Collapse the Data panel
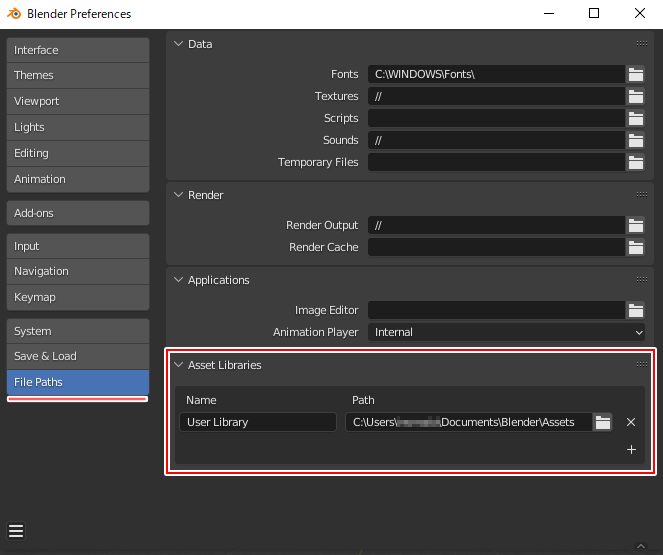The image size is (663, 555). point(179,44)
